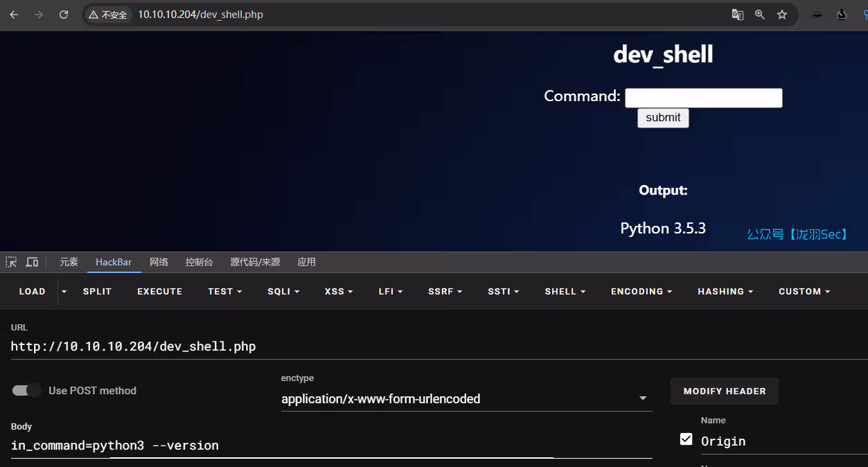Bookmark this page via the star icon
This screenshot has width=868, height=467.
[x=783, y=14]
